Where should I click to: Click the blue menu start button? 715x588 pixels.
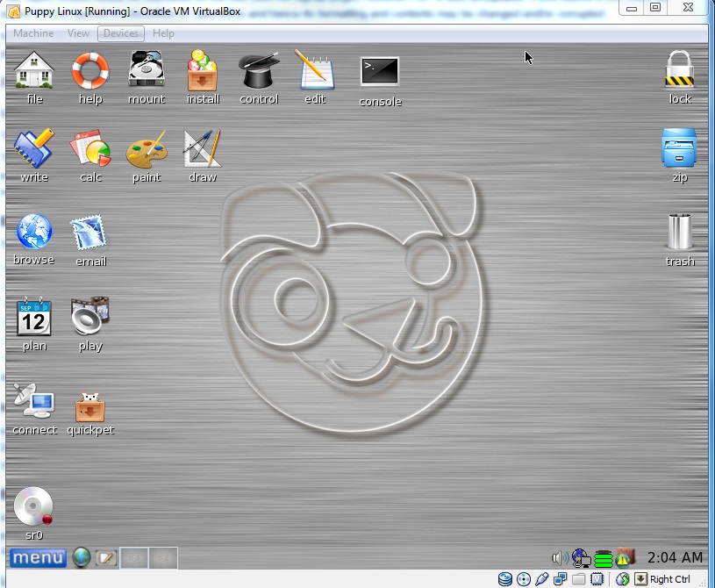pos(38,558)
